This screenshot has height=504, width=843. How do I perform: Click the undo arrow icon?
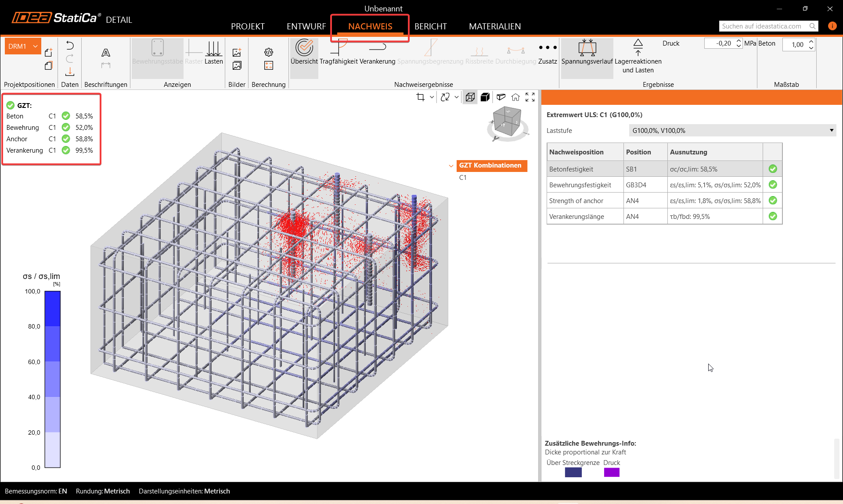click(x=70, y=46)
